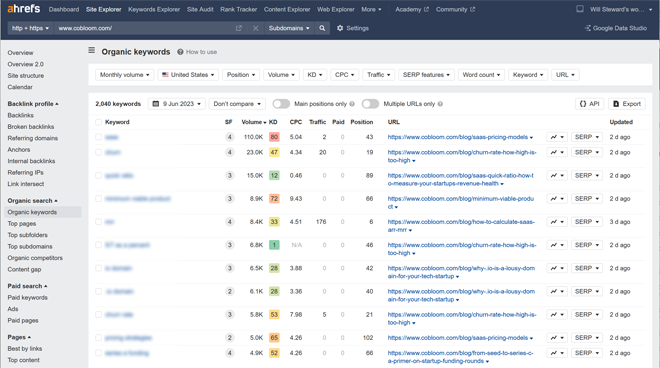
Task: Go to Content Explorer
Action: coord(287,9)
